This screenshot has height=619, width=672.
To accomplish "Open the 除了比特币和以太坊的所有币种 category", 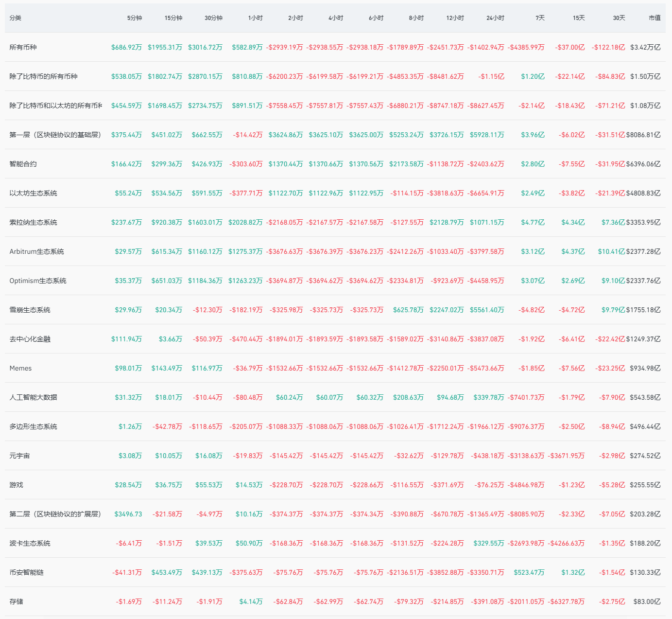I will point(56,106).
